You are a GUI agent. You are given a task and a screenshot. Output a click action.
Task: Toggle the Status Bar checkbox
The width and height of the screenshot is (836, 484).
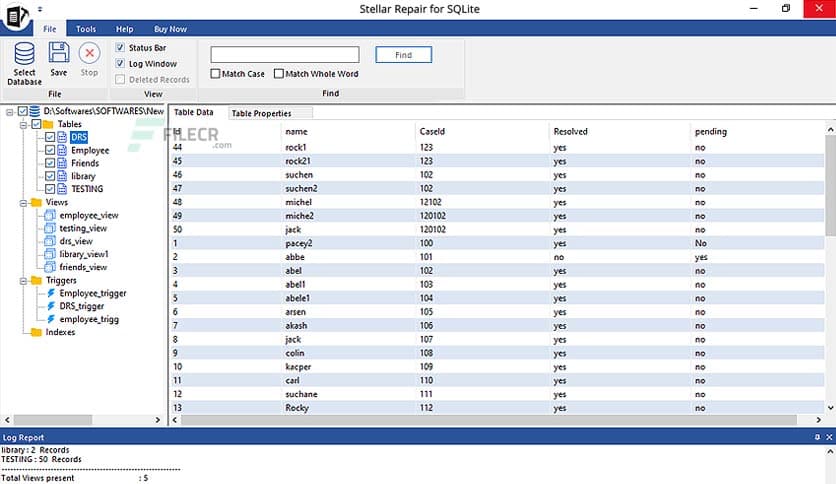120,47
